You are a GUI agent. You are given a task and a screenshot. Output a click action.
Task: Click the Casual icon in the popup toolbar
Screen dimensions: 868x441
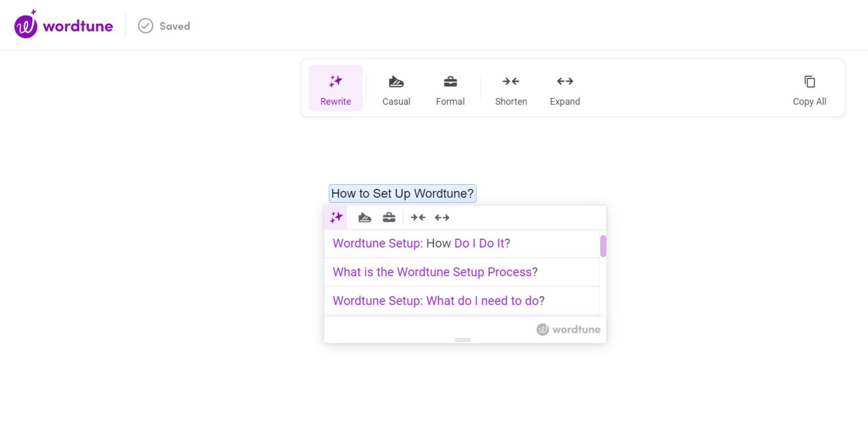coord(364,217)
